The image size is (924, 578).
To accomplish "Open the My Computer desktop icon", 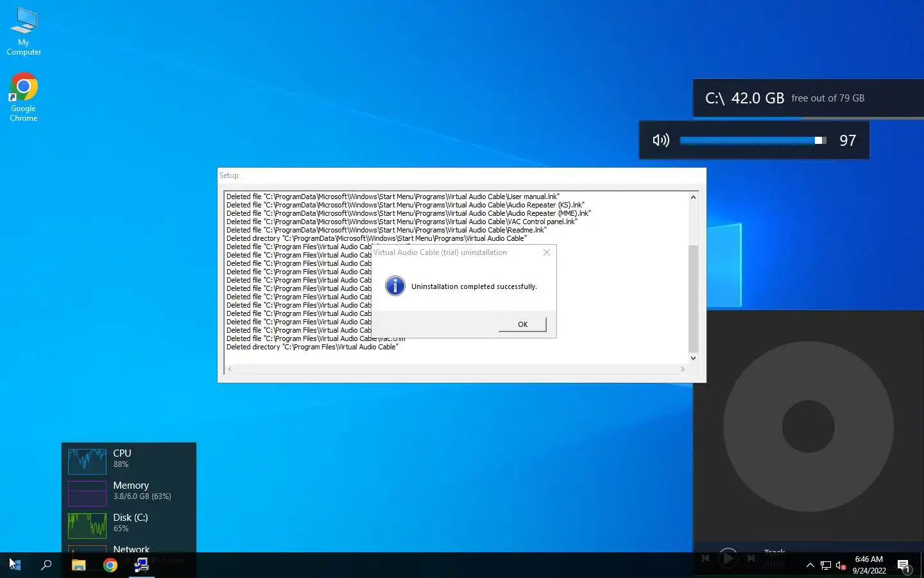I will 24,31.
